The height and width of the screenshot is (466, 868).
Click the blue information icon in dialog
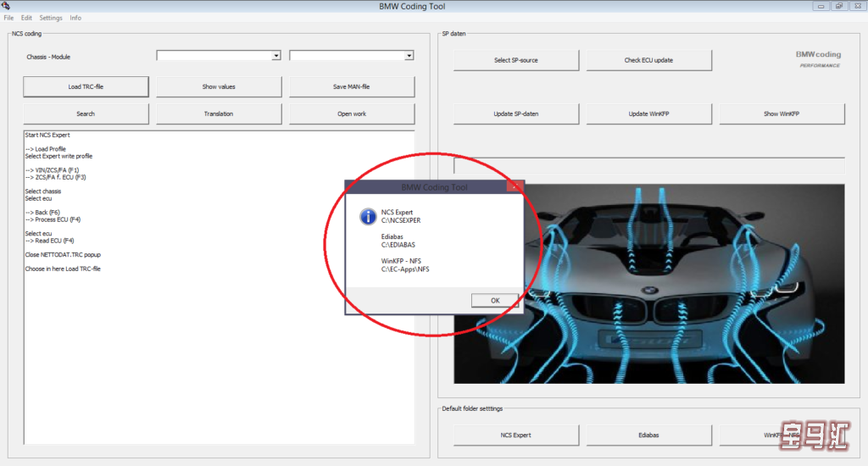(x=368, y=216)
